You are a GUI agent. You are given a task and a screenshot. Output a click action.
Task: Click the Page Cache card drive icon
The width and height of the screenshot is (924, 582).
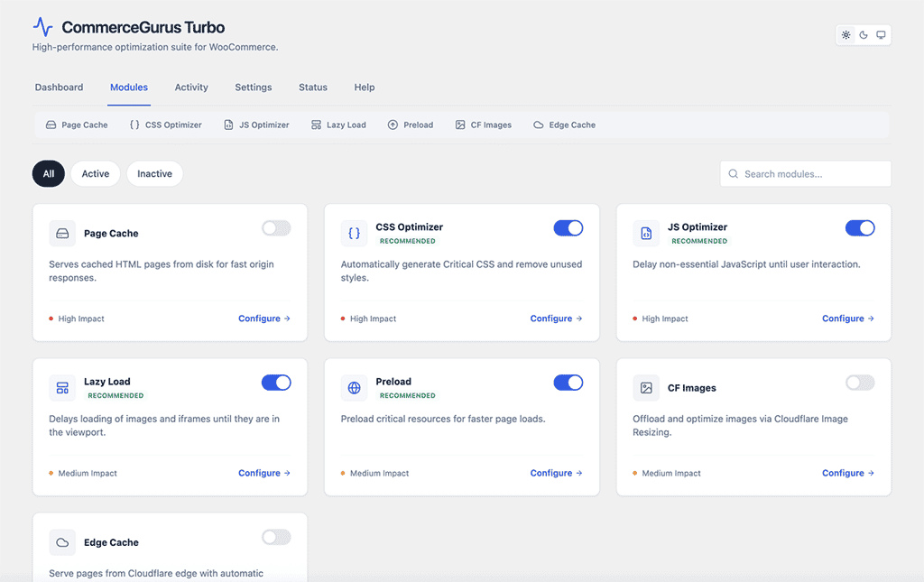[62, 234]
